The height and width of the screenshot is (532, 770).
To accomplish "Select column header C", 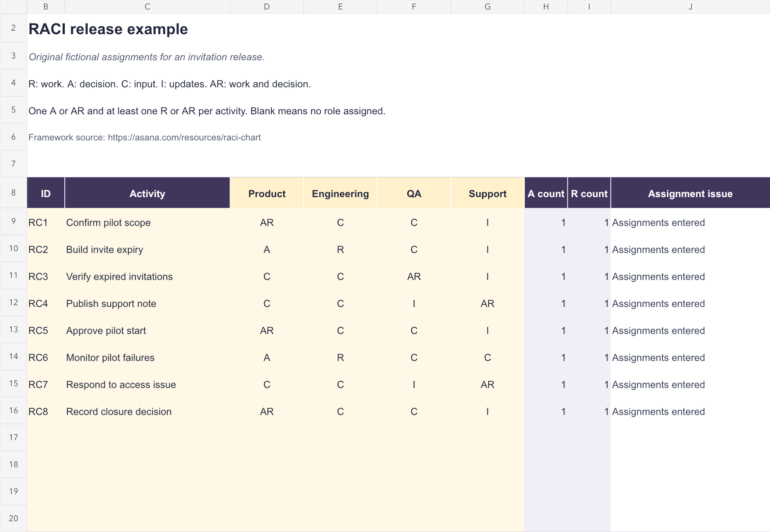I will click(x=147, y=7).
